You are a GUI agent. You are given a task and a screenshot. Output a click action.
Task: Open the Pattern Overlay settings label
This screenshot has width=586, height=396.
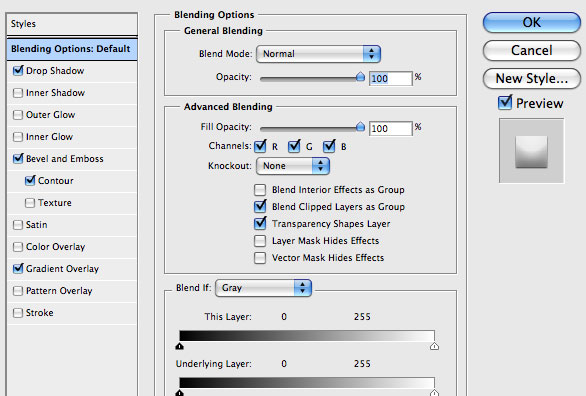59,291
